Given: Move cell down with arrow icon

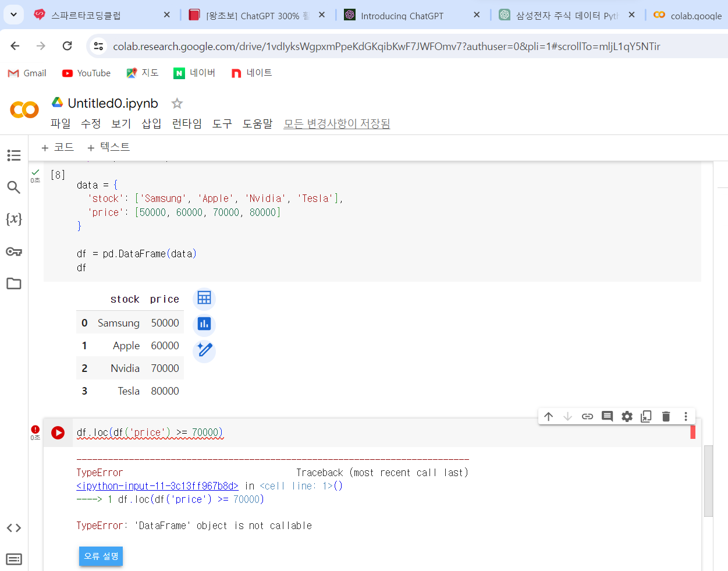Looking at the screenshot, I should [x=568, y=416].
